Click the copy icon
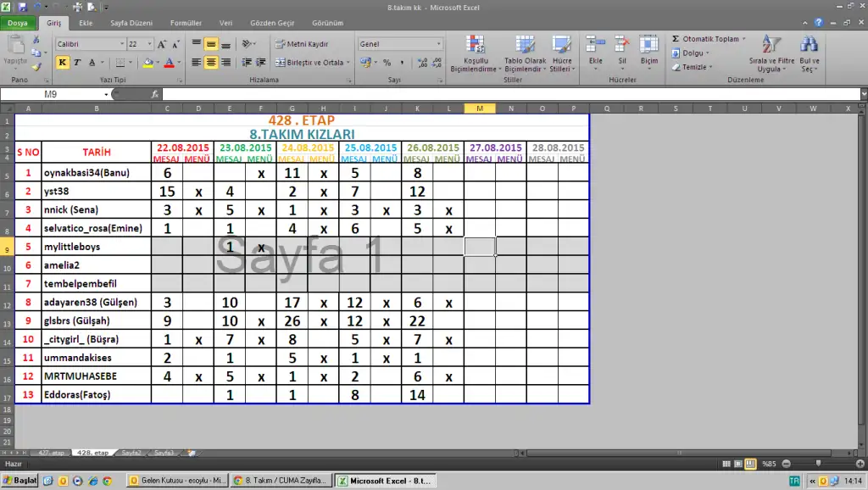868x490 pixels. pyautogui.click(x=36, y=53)
